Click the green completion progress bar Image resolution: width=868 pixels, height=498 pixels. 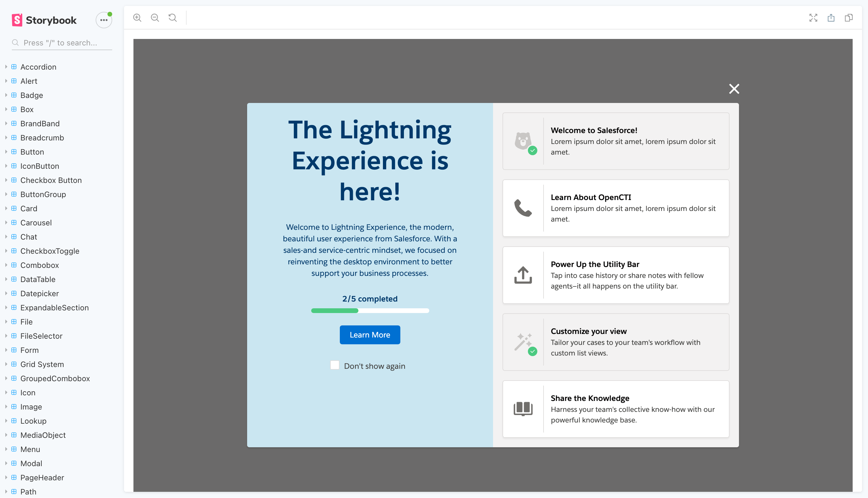point(335,310)
